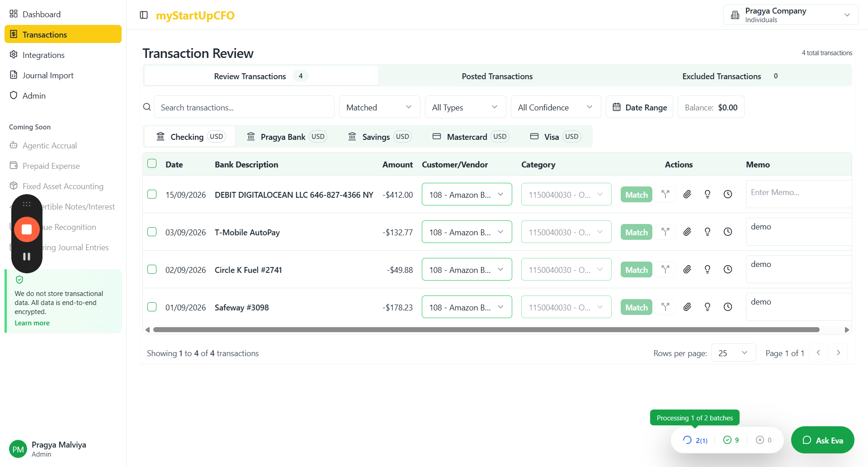
Task: Stop the screen recording with red button
Action: 27,229
